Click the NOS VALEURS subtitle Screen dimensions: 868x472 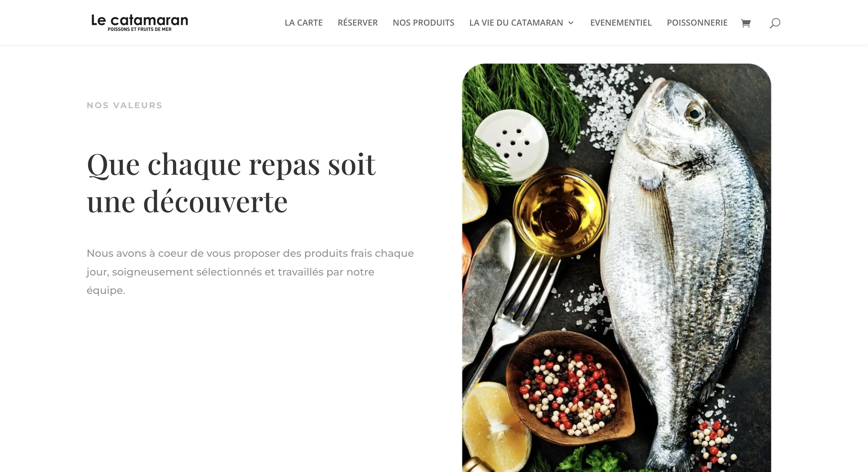(x=124, y=105)
